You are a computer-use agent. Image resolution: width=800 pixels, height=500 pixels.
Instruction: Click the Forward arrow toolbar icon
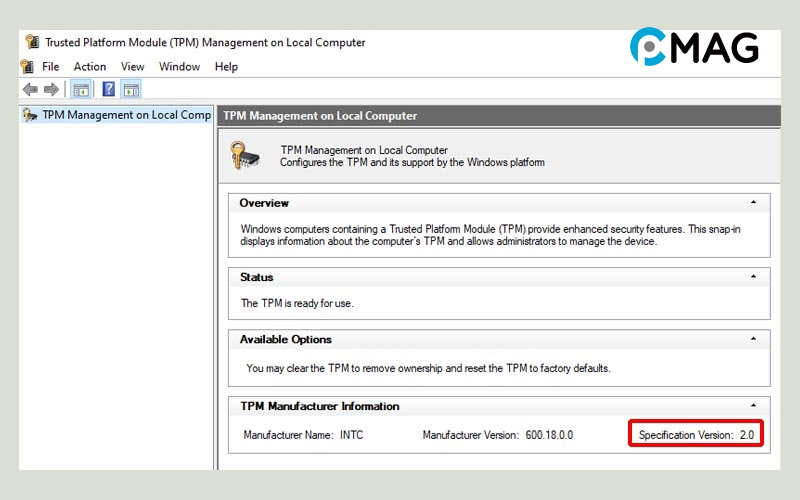51,90
